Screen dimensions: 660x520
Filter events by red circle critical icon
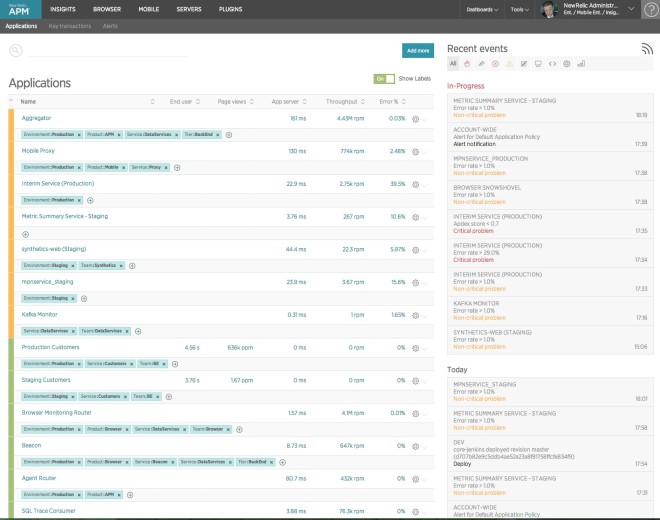click(x=495, y=64)
